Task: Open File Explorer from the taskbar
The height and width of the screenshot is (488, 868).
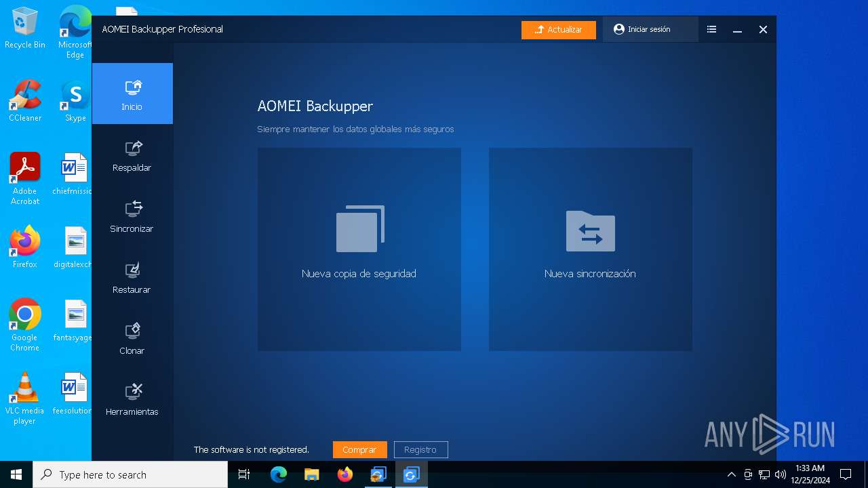Action: (x=312, y=474)
